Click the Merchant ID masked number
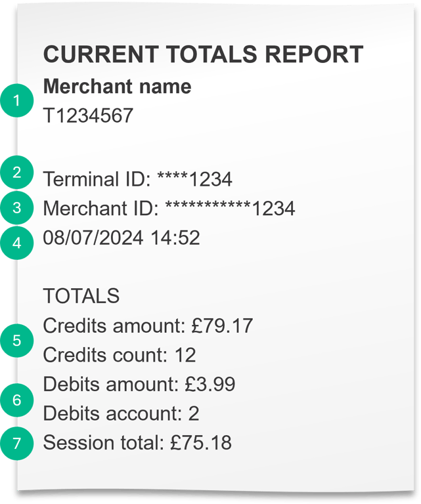 [230, 208]
